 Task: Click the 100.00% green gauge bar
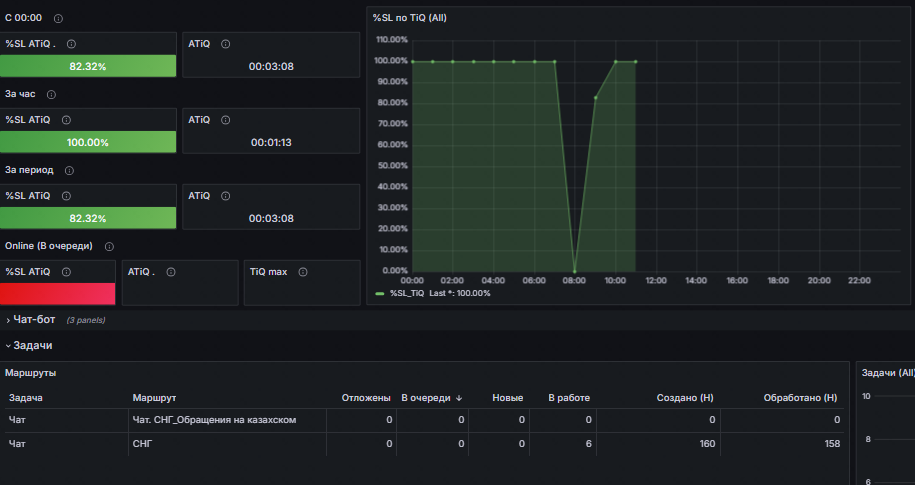pos(88,142)
